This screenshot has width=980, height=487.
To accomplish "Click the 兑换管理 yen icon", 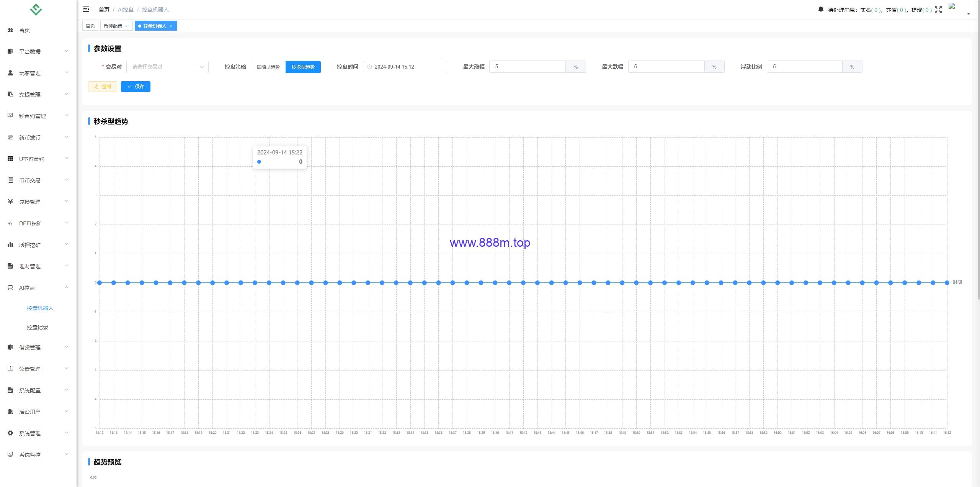I will click(x=10, y=202).
